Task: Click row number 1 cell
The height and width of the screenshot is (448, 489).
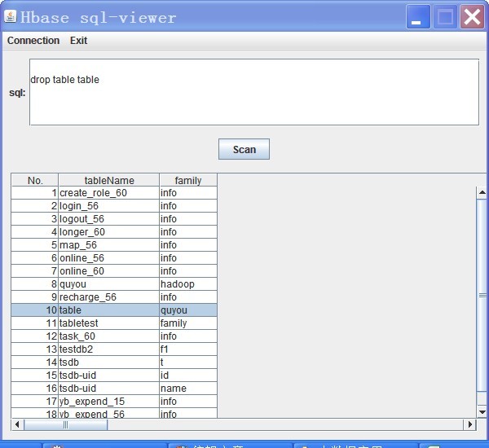Action: (x=35, y=193)
